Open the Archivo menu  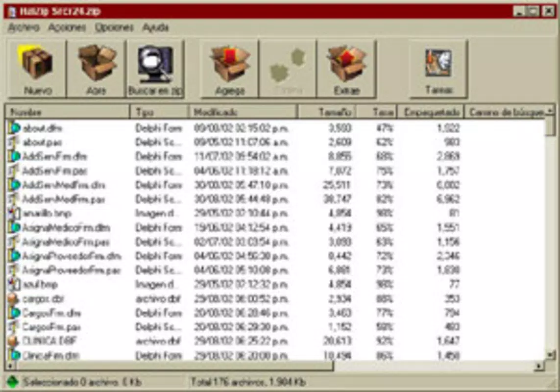(x=24, y=27)
